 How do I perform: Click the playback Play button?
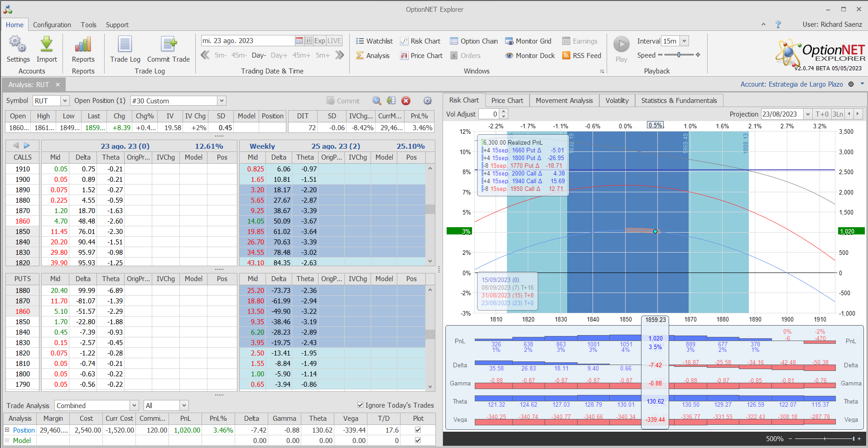[x=622, y=44]
